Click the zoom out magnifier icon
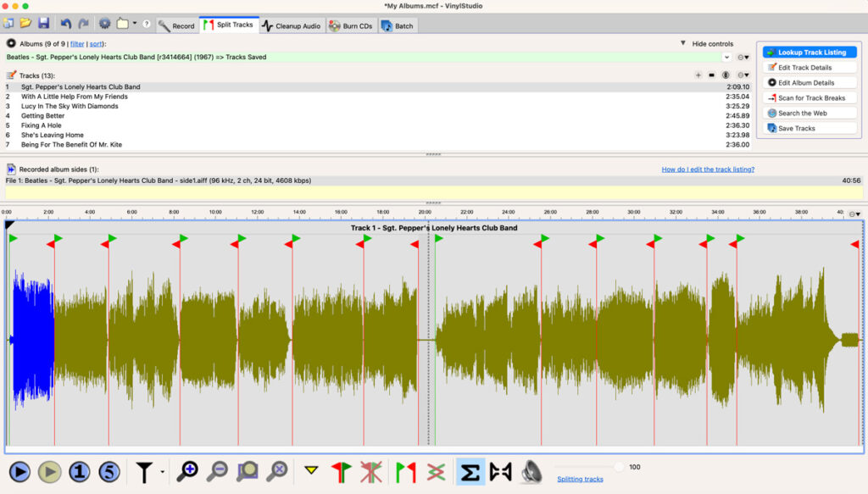This screenshot has height=494, width=868. [x=217, y=471]
